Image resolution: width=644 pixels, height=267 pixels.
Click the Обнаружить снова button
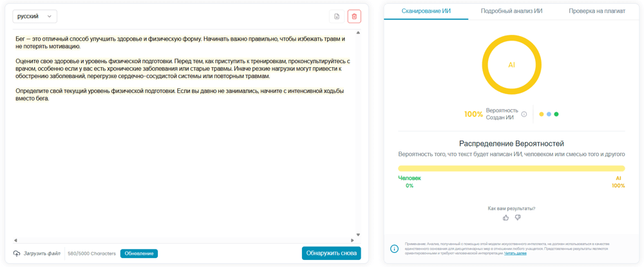332,253
